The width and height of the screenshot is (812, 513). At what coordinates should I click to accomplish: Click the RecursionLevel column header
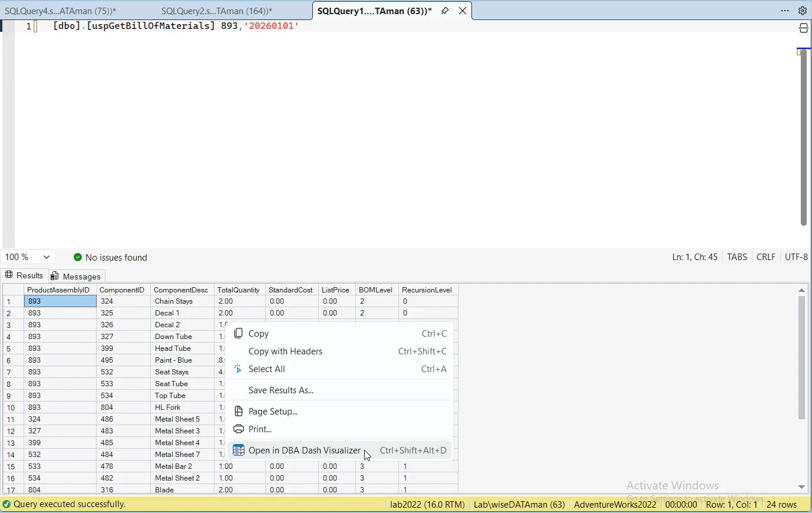[427, 290]
